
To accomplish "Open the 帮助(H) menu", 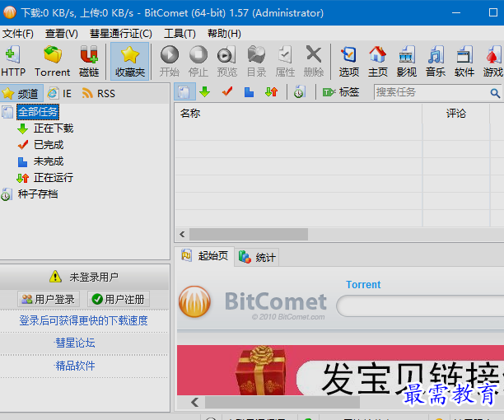I will [224, 34].
